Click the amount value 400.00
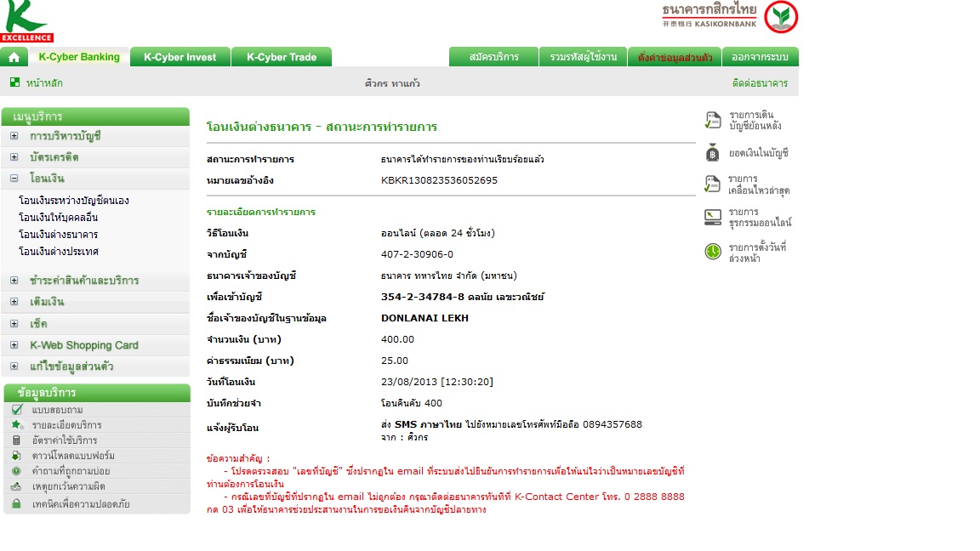Viewport: 980px width, 551px height. 397,339
